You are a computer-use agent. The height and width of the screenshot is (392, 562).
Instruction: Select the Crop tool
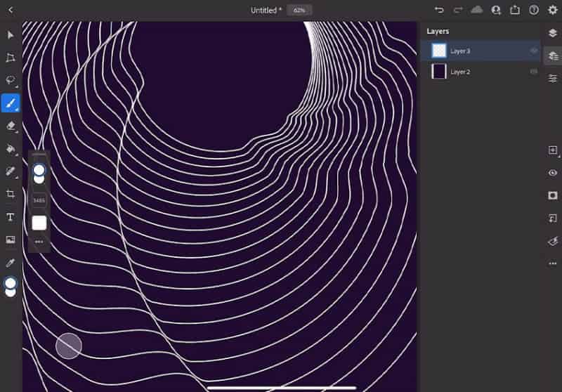pyautogui.click(x=11, y=194)
